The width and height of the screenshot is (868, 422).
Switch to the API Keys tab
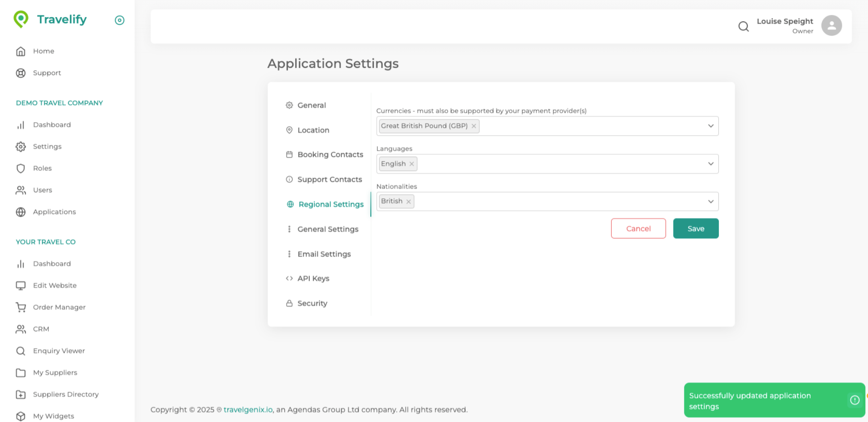click(x=313, y=279)
